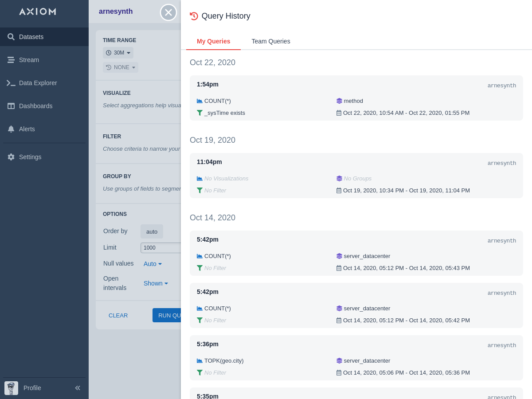532x399 pixels.
Task: Click the Order by auto button
Action: coord(152,231)
